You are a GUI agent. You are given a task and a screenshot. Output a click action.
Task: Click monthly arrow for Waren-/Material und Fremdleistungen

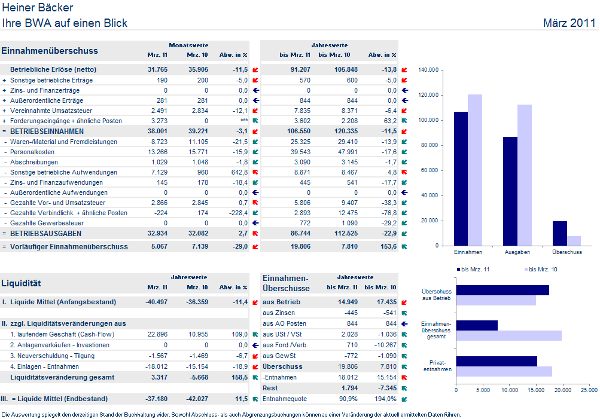point(256,142)
